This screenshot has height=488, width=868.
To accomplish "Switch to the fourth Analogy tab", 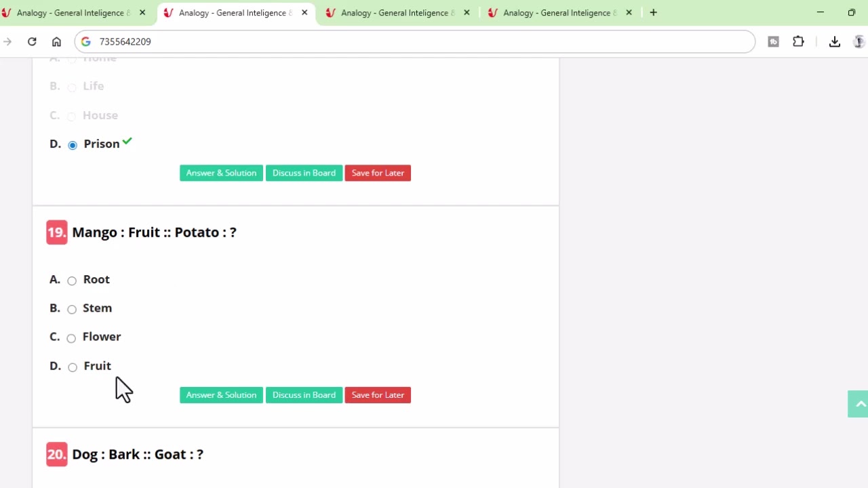I will (x=559, y=13).
